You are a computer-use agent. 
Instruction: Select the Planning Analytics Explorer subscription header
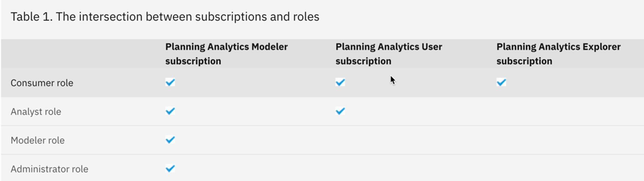click(558, 54)
